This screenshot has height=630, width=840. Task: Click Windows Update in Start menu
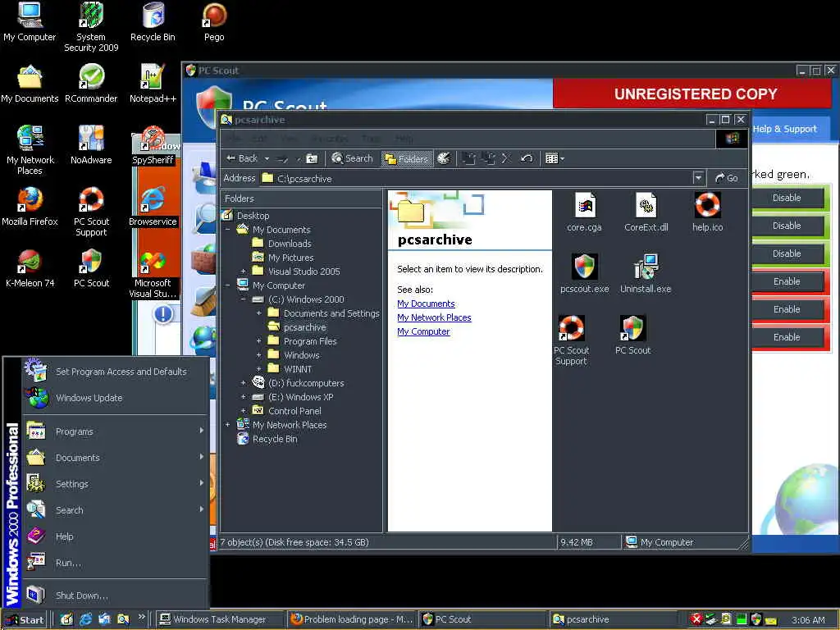click(x=115, y=398)
